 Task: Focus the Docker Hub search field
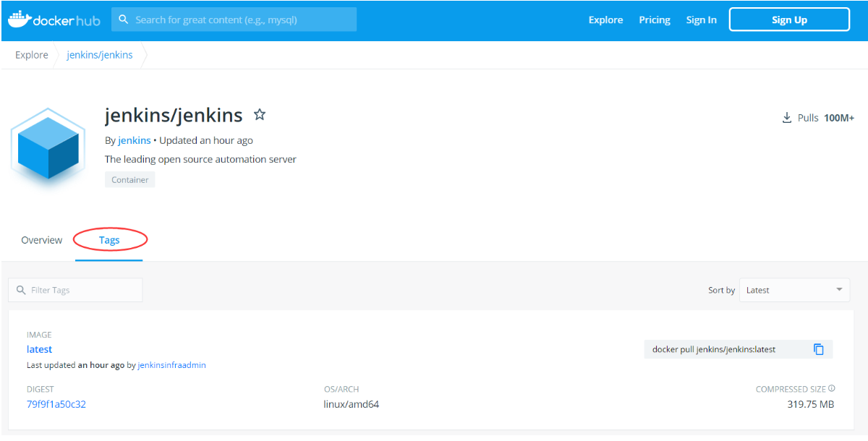234,20
